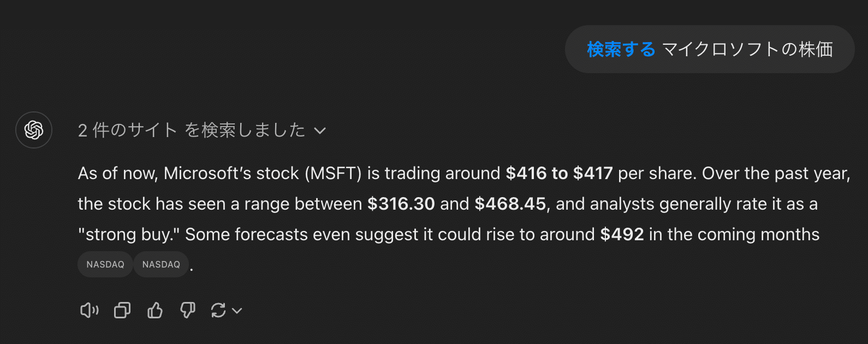The width and height of the screenshot is (868, 344).
Task: Click the "strong buy" quoted text
Action: point(129,234)
